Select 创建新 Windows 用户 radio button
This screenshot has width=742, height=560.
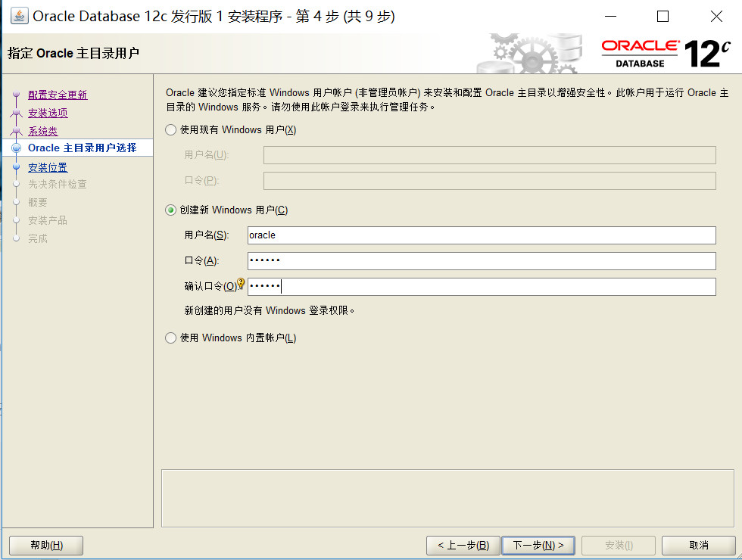171,210
